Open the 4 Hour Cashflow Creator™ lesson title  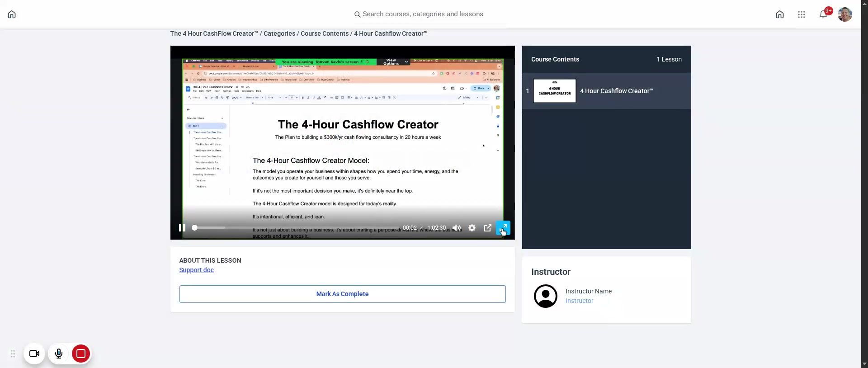pos(617,91)
